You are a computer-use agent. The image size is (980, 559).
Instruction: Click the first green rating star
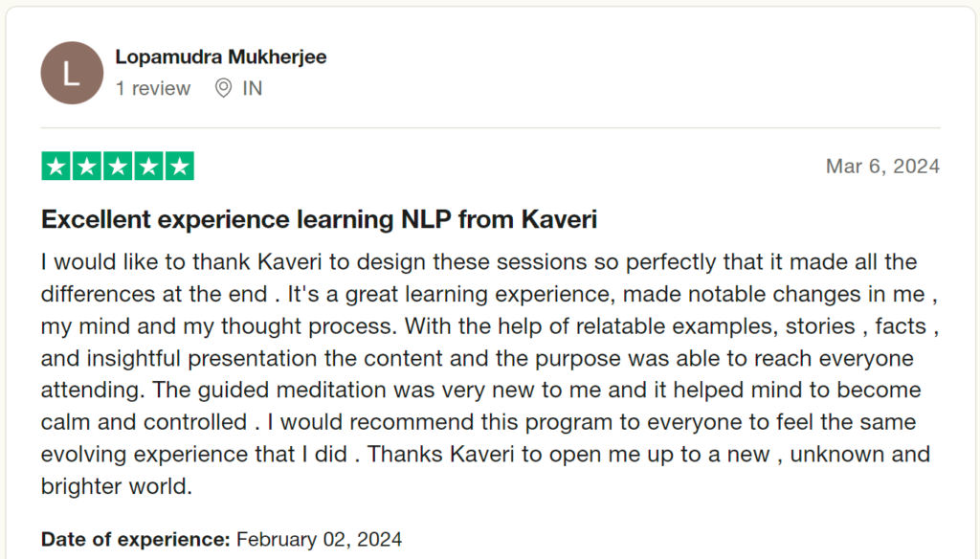[x=56, y=167]
